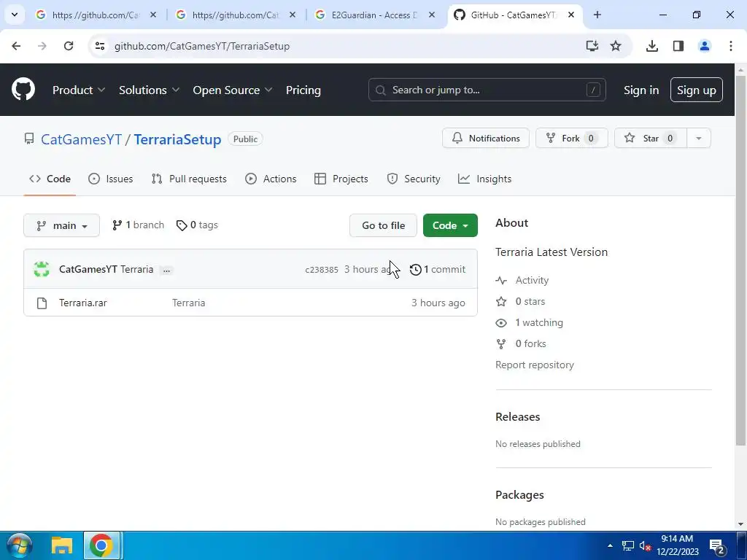Open the TerrariaSetup repository link
Image resolution: width=747 pixels, height=560 pixels.
[177, 139]
